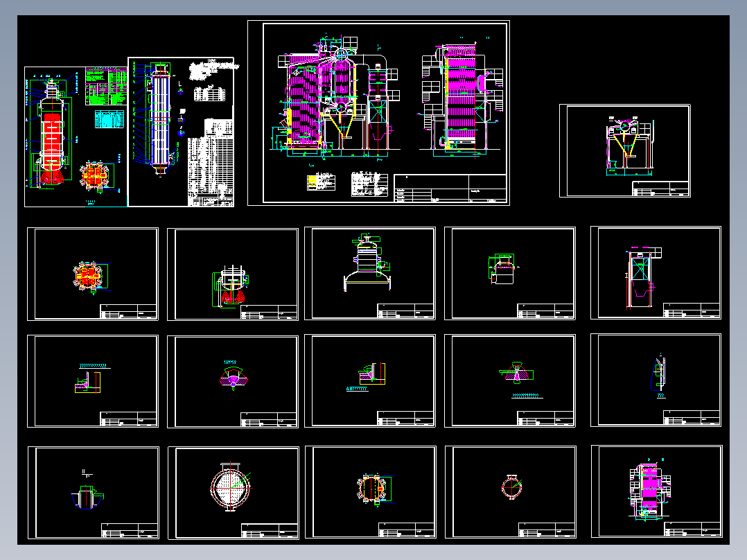Pick the right magenta boiler elevation in large sheet
Screen dimensions: 747x560
tap(462, 98)
